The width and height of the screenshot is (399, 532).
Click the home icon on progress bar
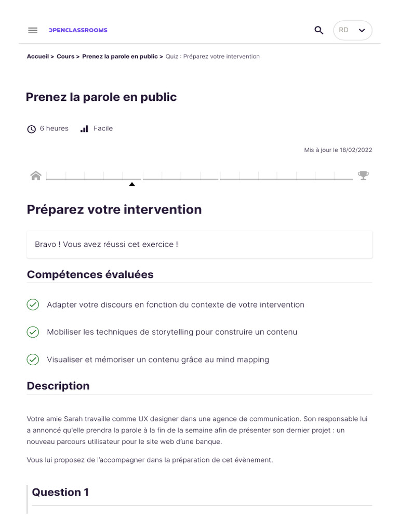(x=36, y=176)
